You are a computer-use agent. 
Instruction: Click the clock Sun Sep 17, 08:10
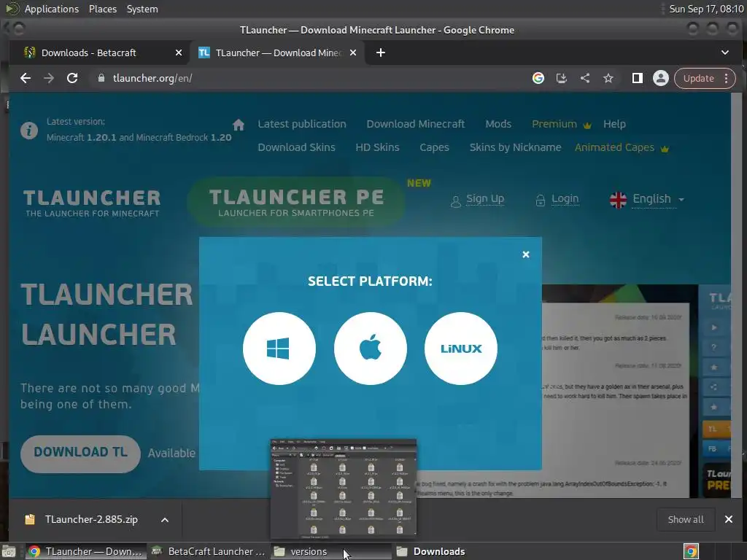(x=706, y=9)
